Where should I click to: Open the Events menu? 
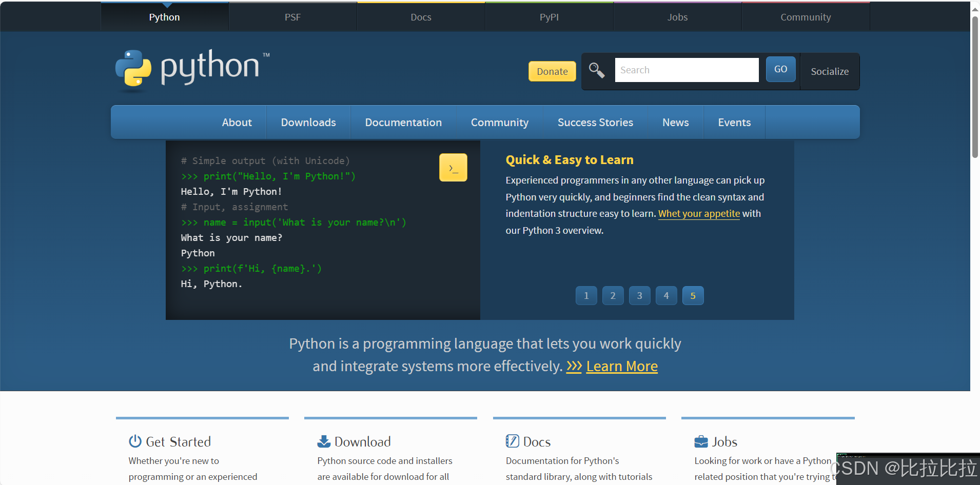click(x=734, y=122)
